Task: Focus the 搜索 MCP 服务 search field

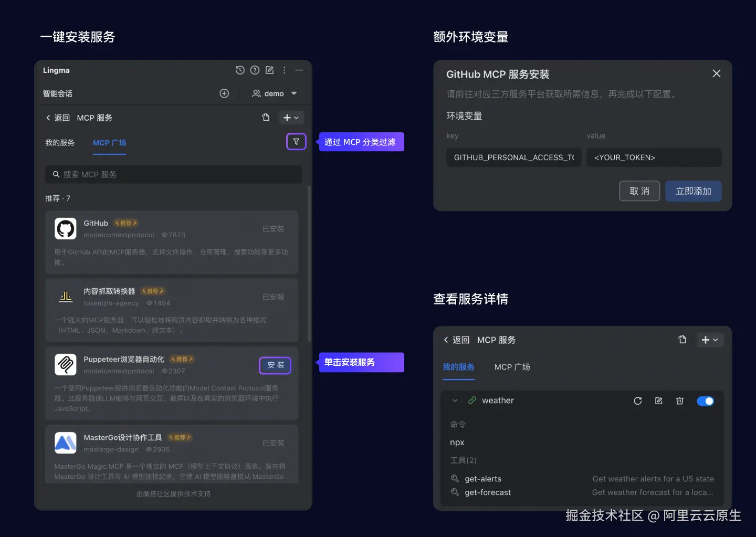Action: [173, 174]
